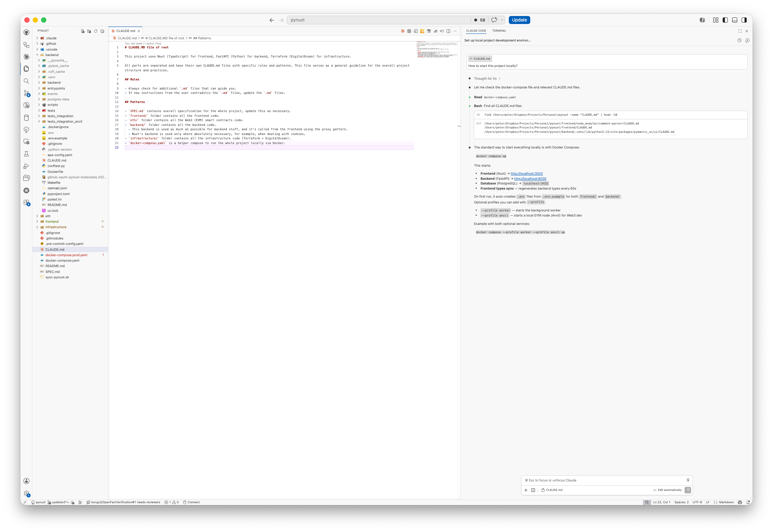The image size is (773, 532).
Task: Click the pynuxt command center search box
Action: coord(378,20)
